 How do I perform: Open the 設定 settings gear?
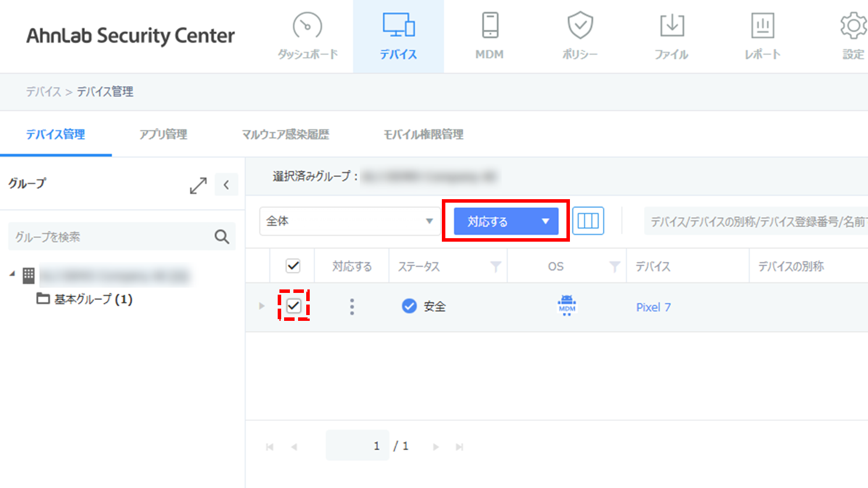click(x=853, y=36)
